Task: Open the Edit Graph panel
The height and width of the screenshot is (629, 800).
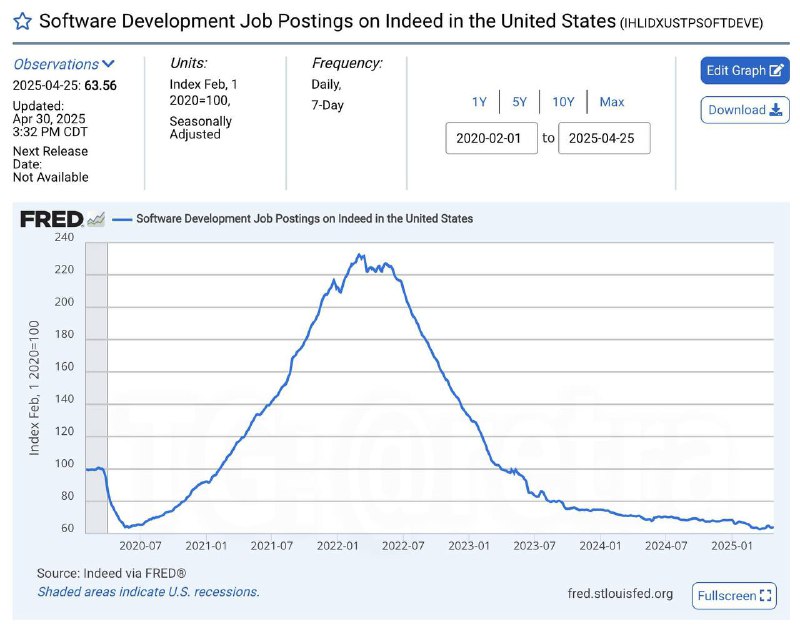Action: [x=745, y=70]
